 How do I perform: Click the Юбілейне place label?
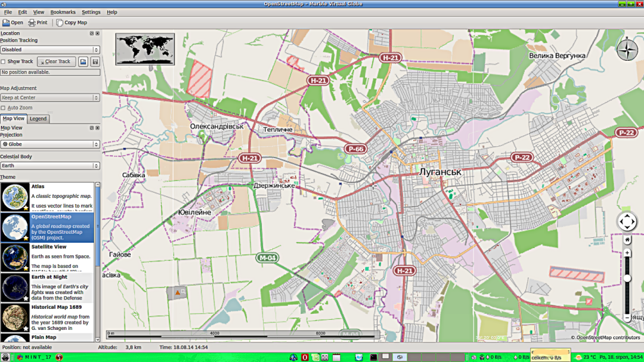194,212
